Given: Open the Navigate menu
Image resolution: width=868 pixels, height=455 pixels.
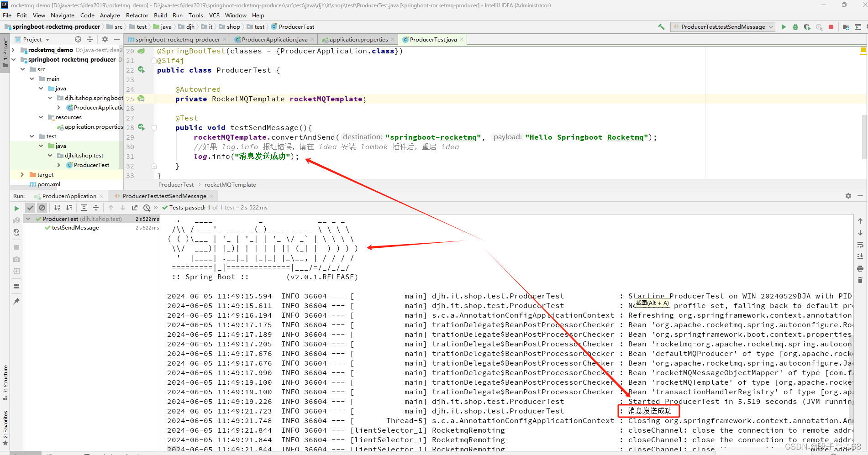Looking at the screenshot, I should click(62, 15).
